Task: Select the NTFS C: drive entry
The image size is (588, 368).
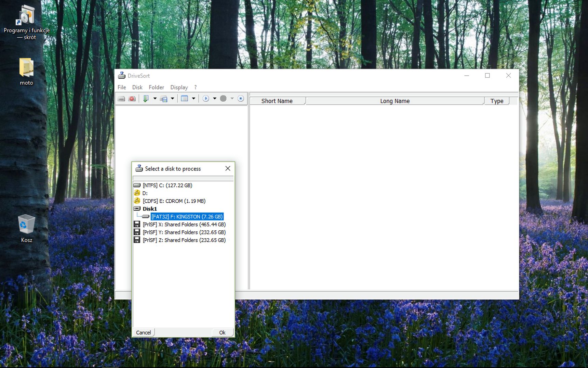Action: 168,185
